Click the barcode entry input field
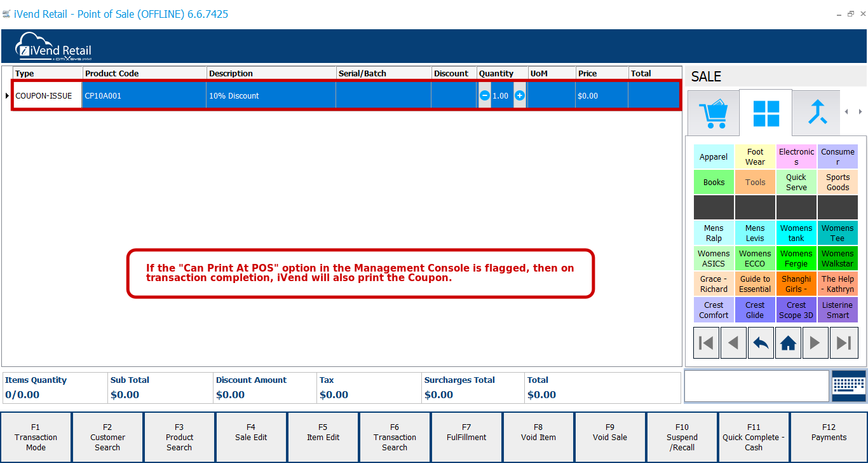Viewport: 868px width, 463px height. click(757, 386)
